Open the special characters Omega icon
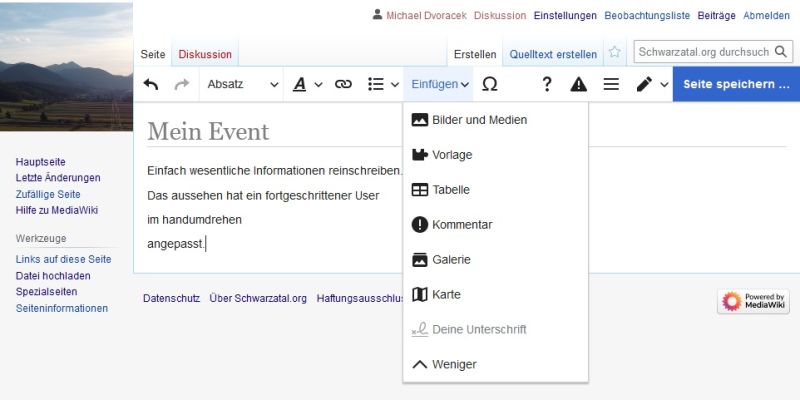 (490, 85)
